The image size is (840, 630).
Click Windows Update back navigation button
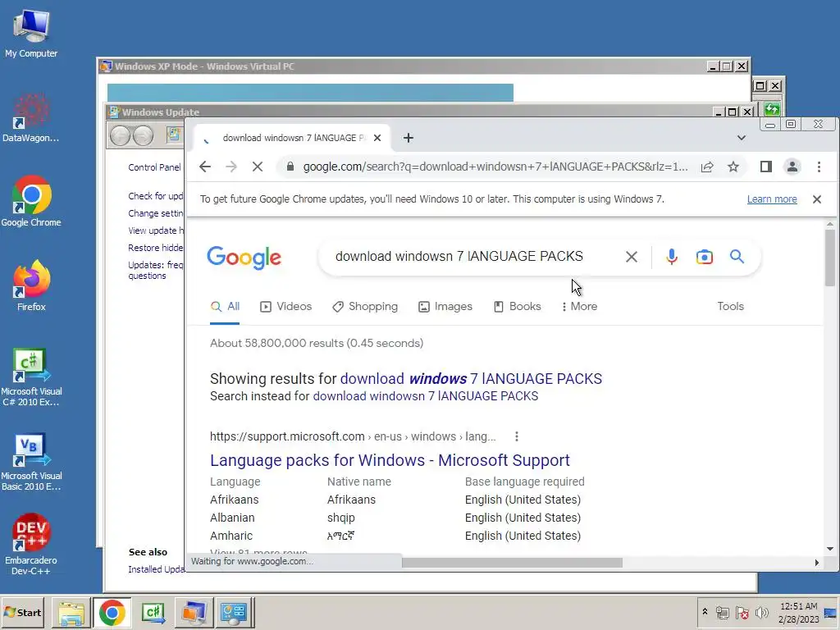pyautogui.click(x=120, y=135)
